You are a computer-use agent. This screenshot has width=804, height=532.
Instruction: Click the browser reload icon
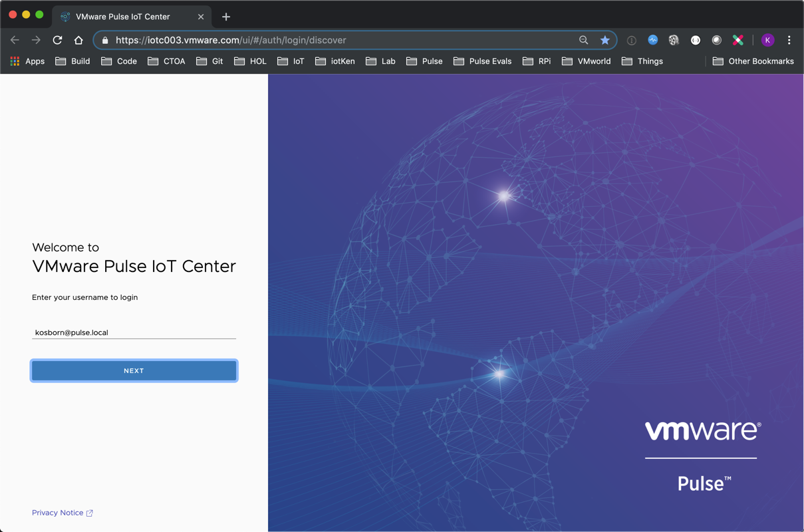pos(57,40)
